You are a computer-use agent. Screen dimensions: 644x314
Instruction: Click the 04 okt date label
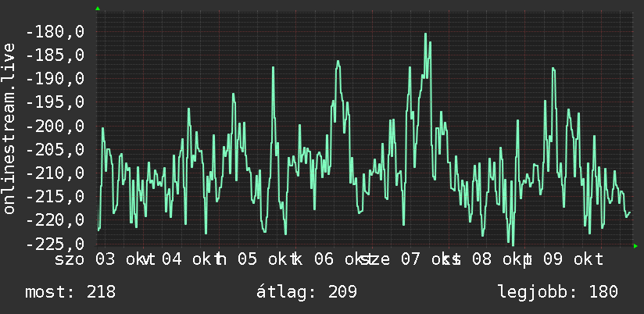click(188, 259)
